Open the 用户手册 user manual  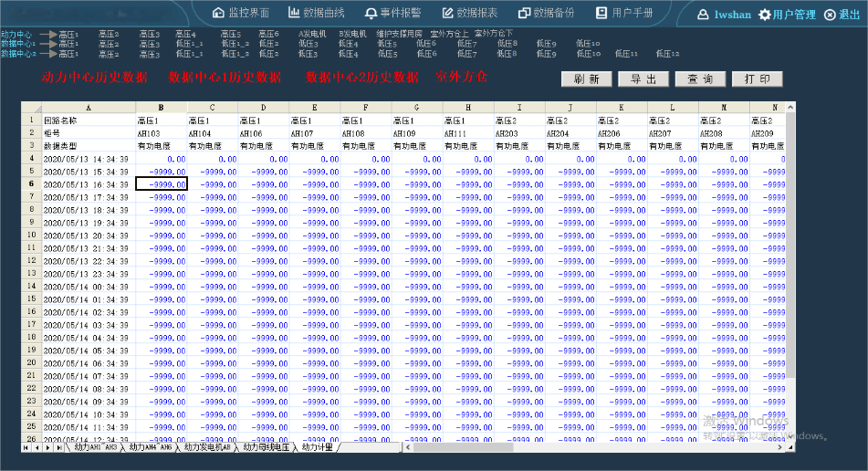[624, 13]
